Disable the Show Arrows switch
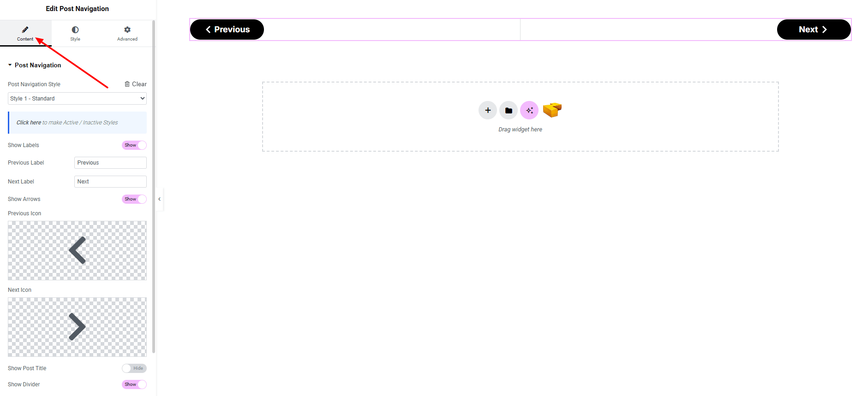This screenshot has width=868, height=396. pos(134,199)
